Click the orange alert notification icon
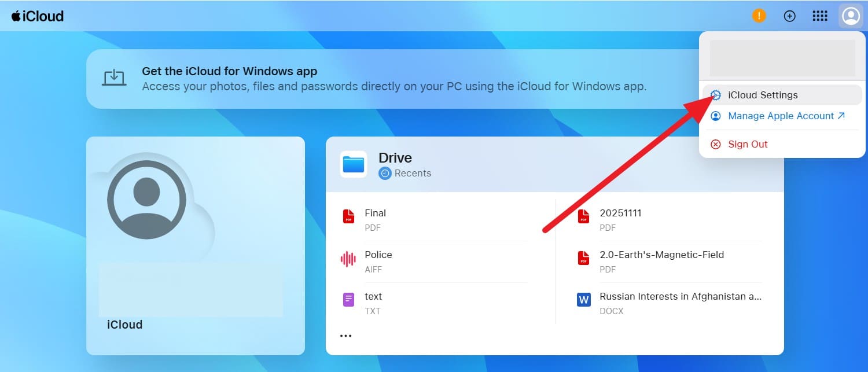The width and height of the screenshot is (868, 372). click(759, 16)
